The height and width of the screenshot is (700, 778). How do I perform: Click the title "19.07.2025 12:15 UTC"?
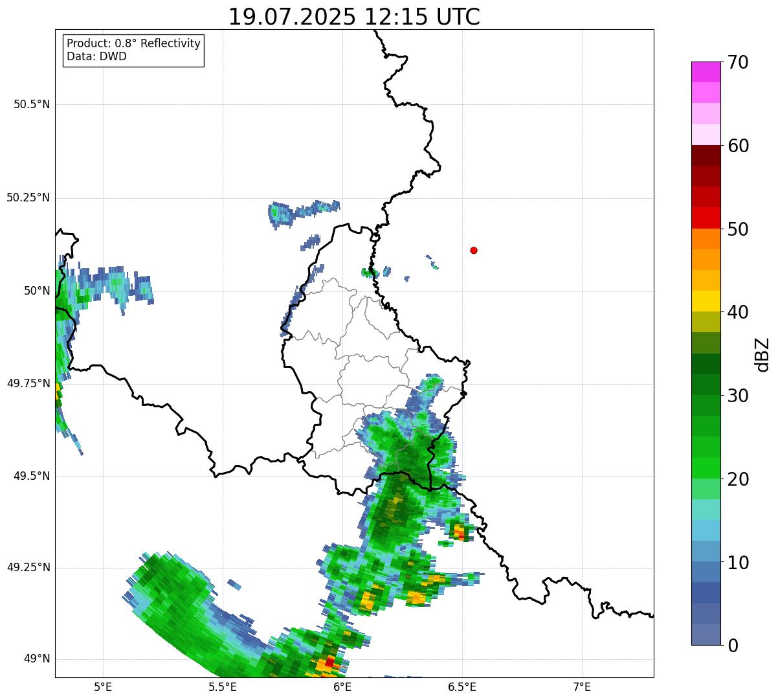[x=354, y=16]
